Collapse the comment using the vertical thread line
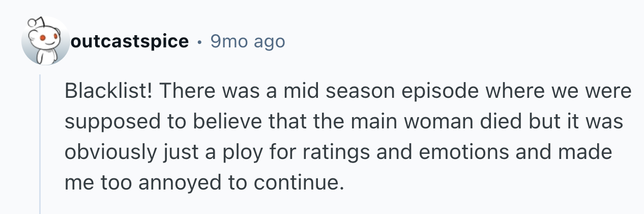 [40, 143]
